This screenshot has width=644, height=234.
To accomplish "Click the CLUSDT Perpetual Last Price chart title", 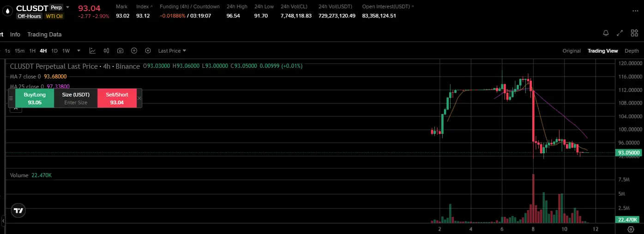I will click(75, 66).
